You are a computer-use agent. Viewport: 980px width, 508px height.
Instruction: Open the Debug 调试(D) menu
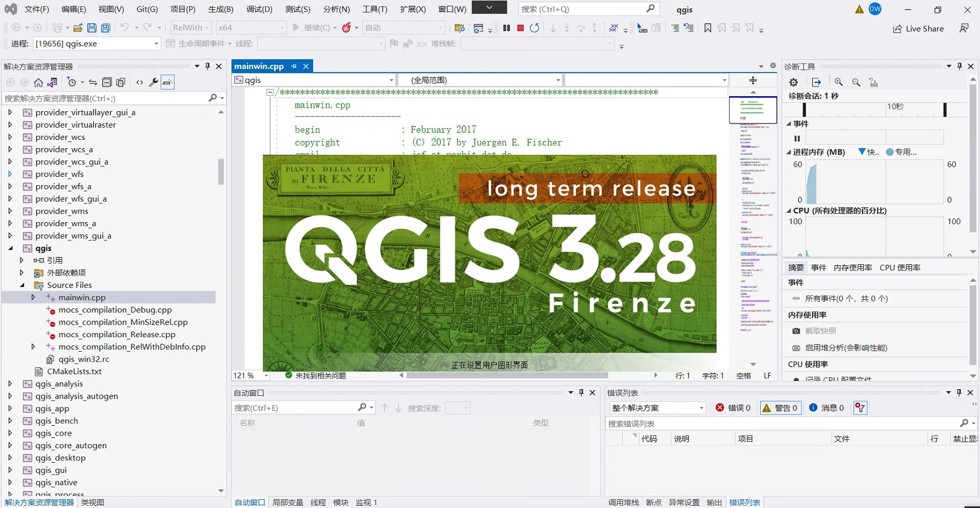(260, 9)
